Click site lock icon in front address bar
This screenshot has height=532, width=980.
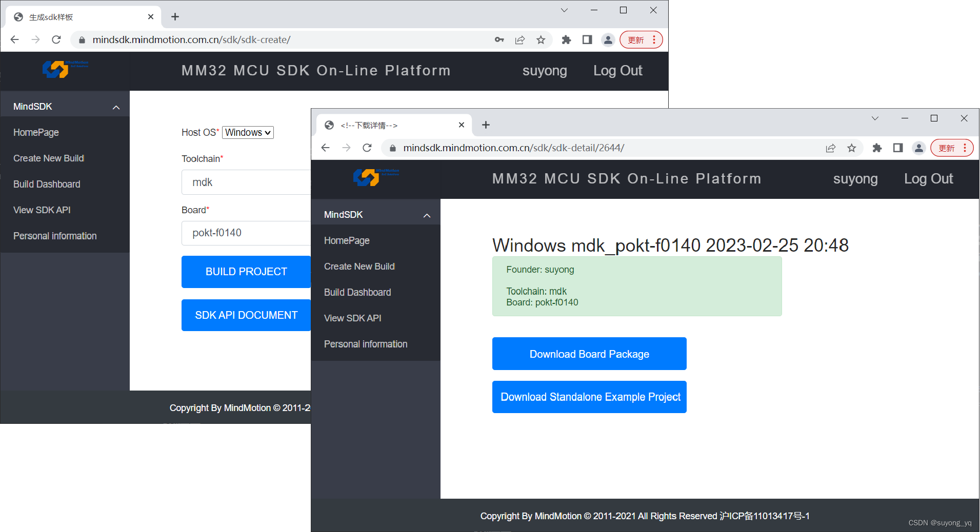click(x=392, y=148)
